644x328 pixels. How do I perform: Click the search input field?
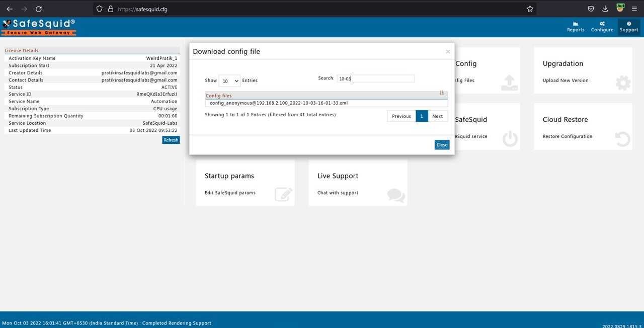point(375,78)
